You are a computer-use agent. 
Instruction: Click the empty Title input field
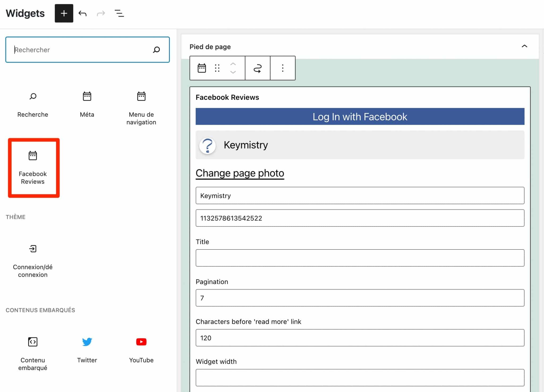tap(360, 258)
